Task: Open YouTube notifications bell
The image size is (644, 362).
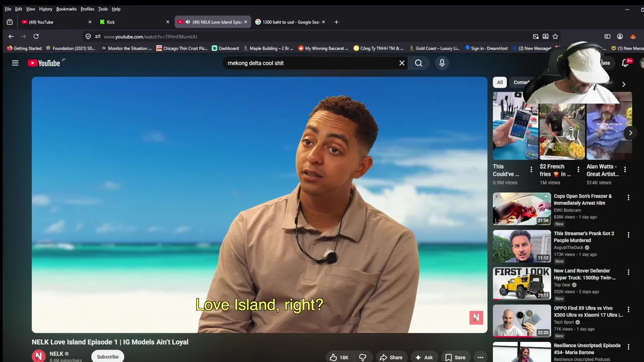Action: point(625,63)
